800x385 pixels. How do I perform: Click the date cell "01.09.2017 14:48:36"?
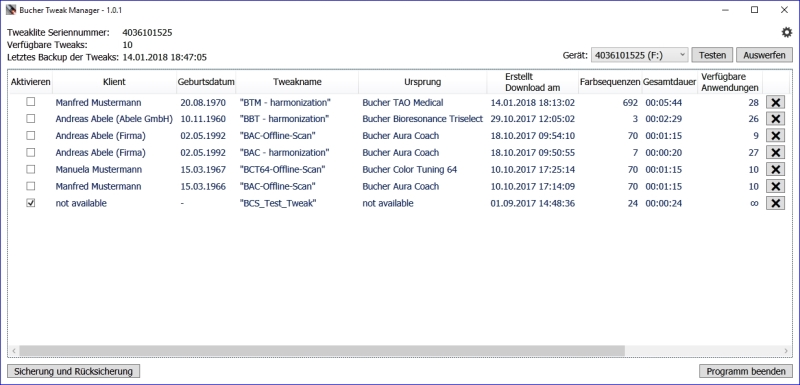(x=533, y=203)
